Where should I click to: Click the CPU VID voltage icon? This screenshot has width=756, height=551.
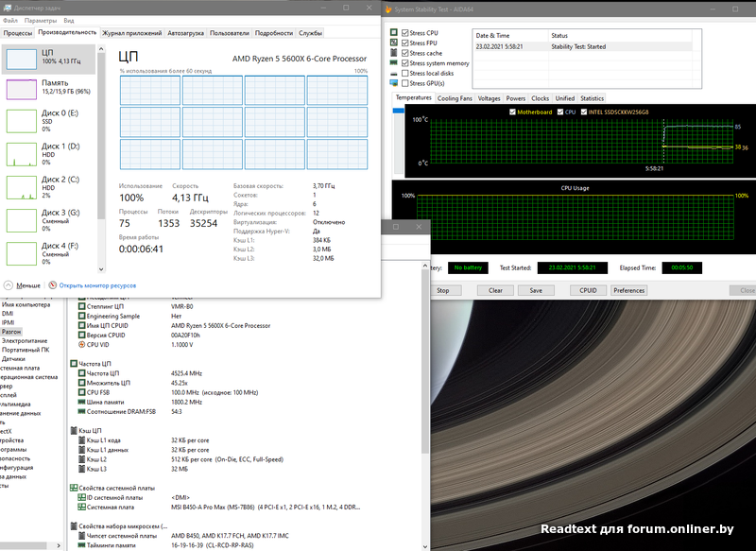coord(80,344)
